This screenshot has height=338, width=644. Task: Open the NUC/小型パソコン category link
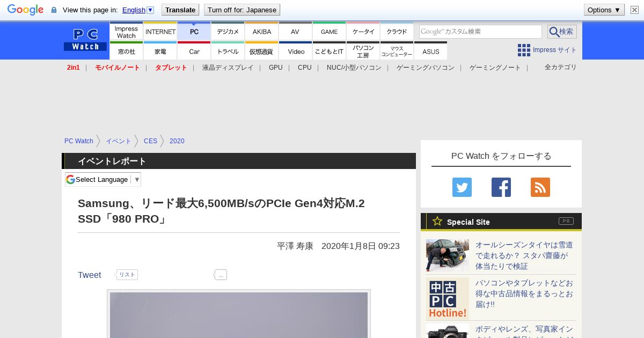pos(354,68)
